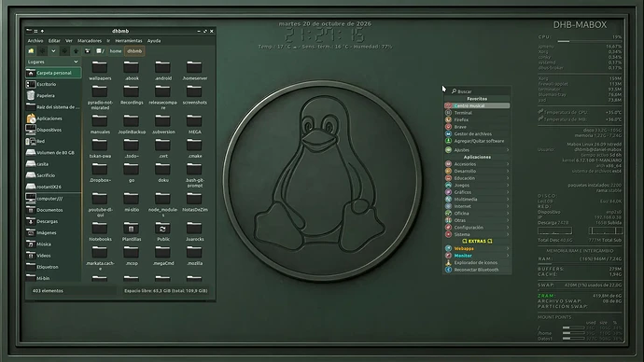Select Imágenes bookmark in sidebar

pos(53,232)
